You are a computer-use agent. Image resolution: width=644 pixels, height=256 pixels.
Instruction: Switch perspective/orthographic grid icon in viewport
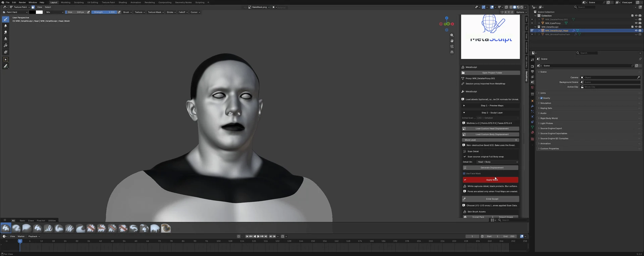point(452,52)
